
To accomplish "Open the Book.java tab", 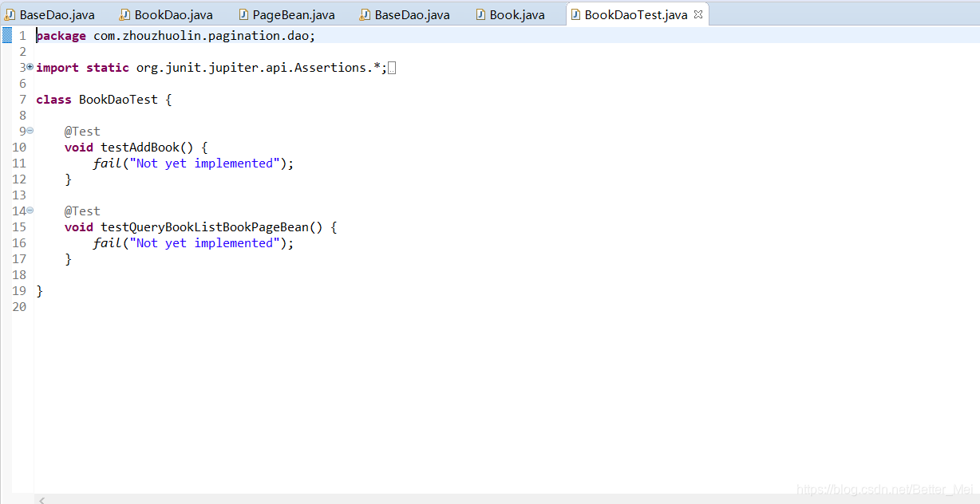I will point(510,14).
